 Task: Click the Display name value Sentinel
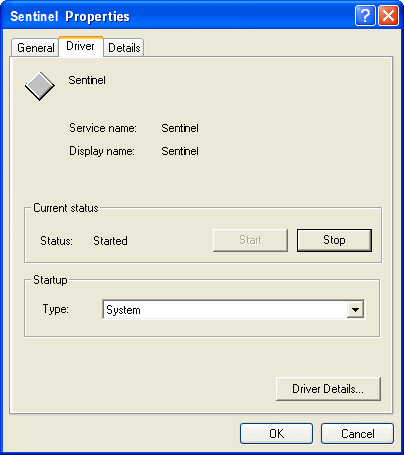180,151
